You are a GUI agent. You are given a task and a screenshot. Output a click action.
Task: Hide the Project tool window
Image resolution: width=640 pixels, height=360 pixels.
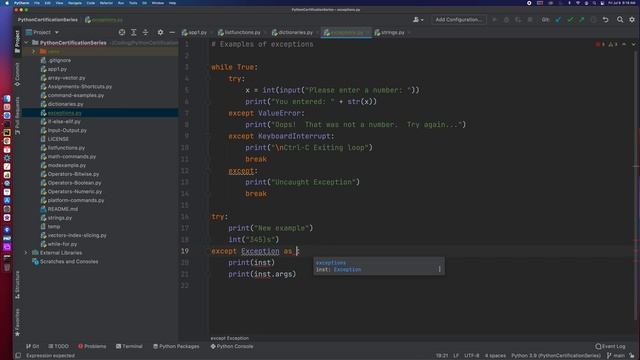(x=172, y=32)
